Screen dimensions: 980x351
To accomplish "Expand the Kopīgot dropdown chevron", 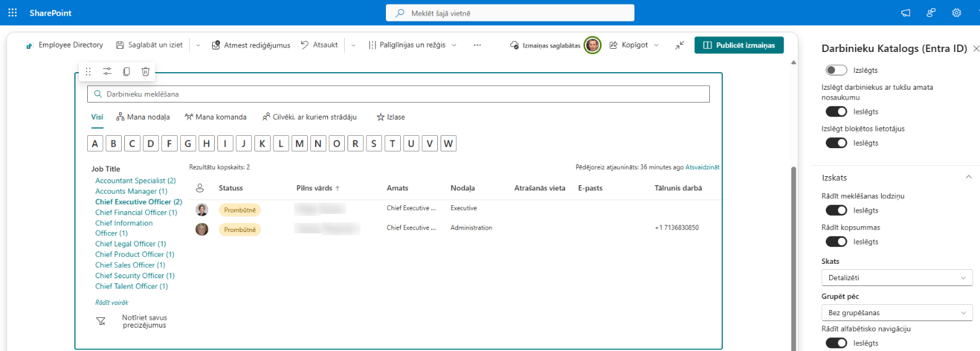I will click(x=656, y=45).
